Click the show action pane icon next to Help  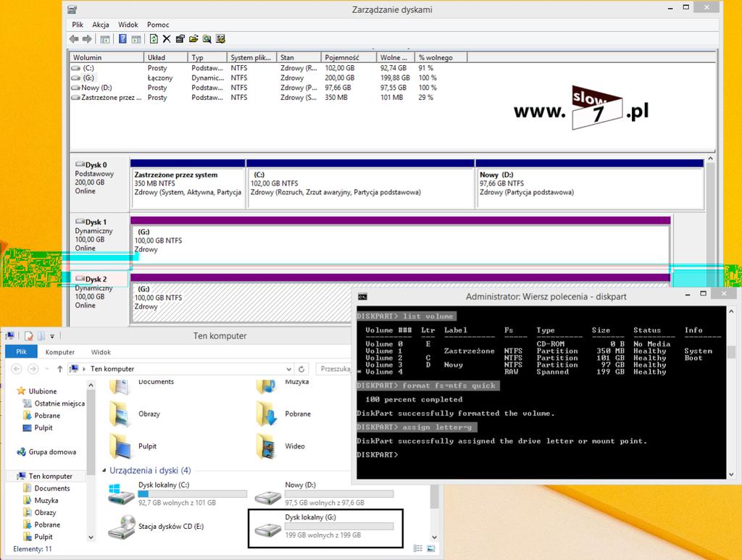click(x=136, y=39)
